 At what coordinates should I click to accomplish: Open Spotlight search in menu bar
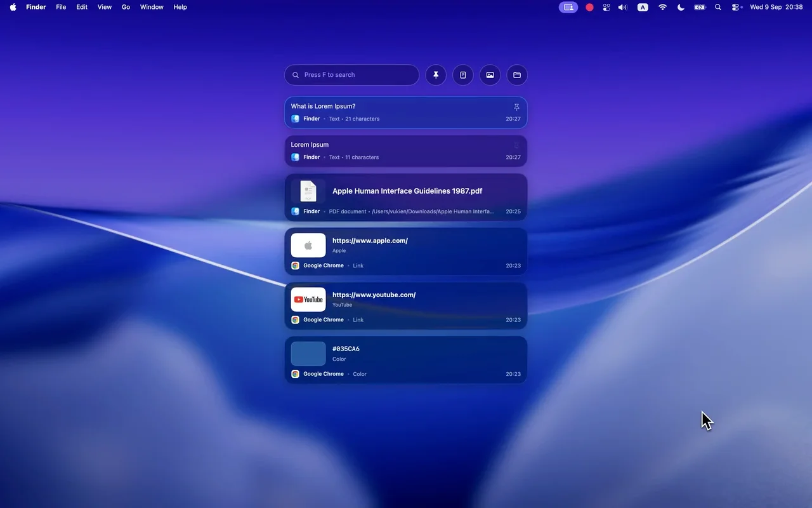718,7
